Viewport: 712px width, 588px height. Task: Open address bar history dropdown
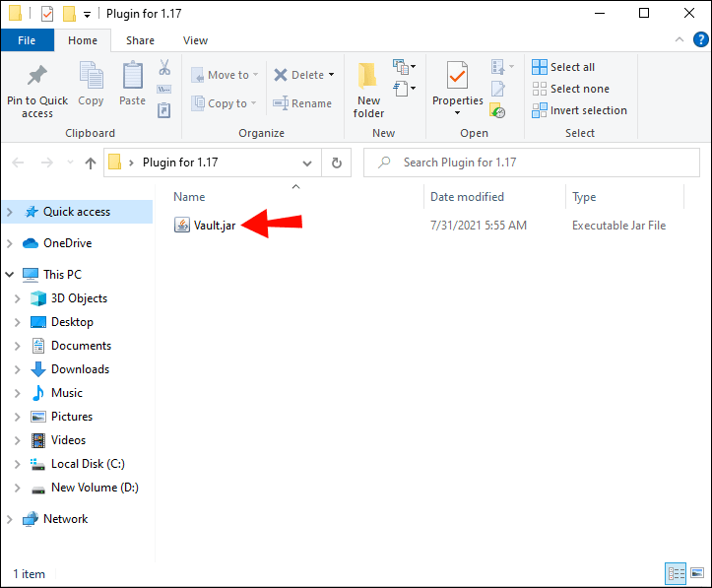[307, 163]
